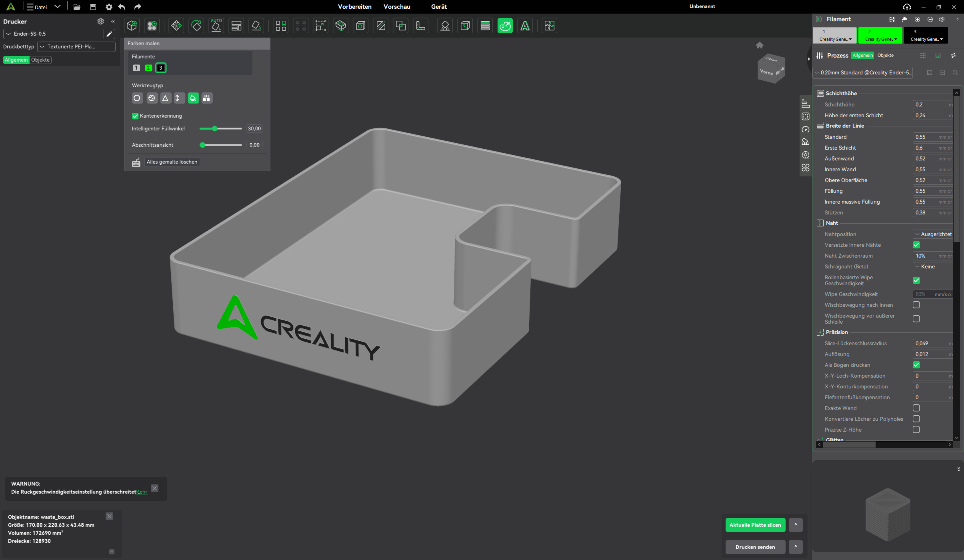Select the Lay on face icon
The image size is (964, 560).
[256, 26]
